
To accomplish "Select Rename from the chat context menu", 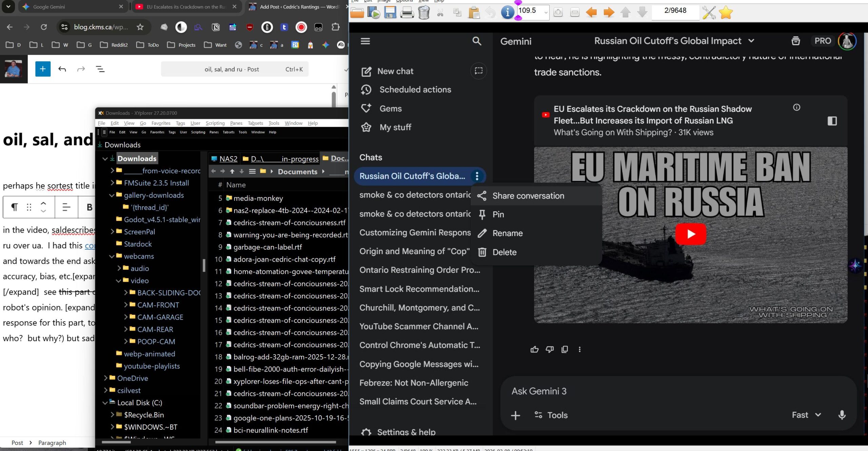I will click(507, 233).
